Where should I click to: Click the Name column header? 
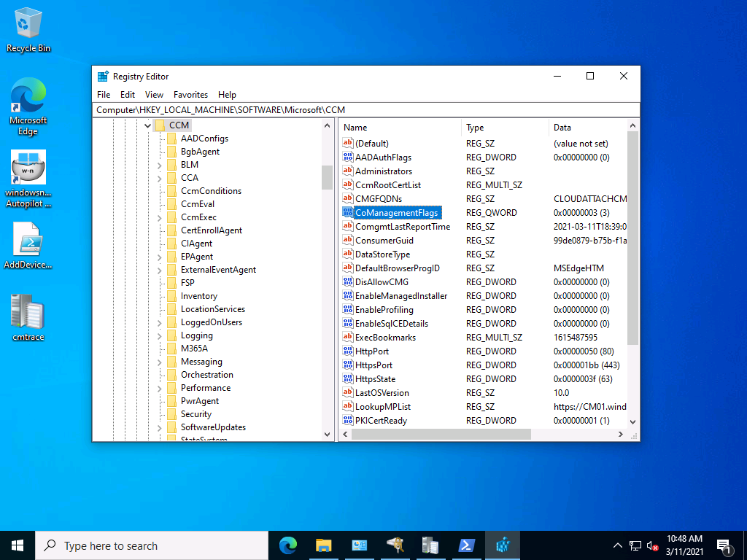pos(400,127)
